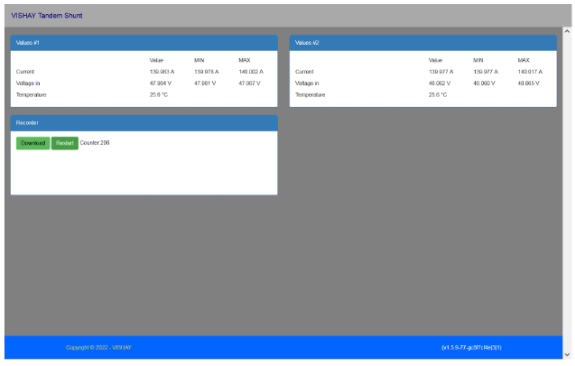Viewport: 575px width, 366px height.
Task: Click the Voltage in label in Values #2
Action: pos(307,83)
